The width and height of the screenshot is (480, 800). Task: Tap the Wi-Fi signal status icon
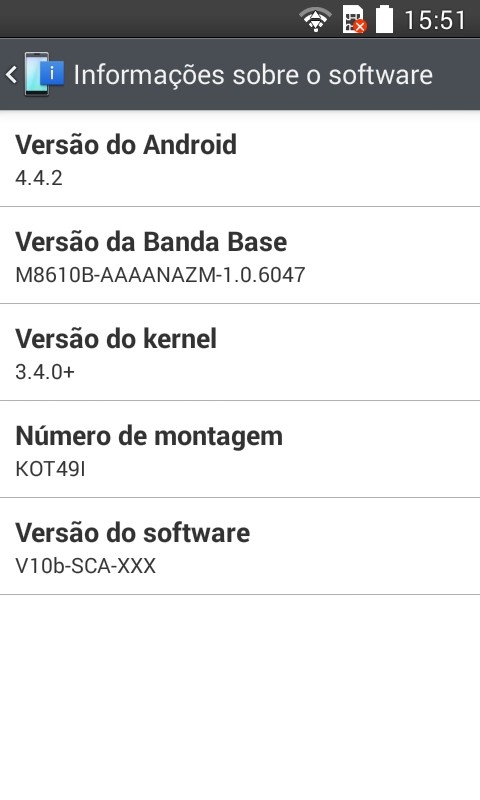click(x=315, y=19)
